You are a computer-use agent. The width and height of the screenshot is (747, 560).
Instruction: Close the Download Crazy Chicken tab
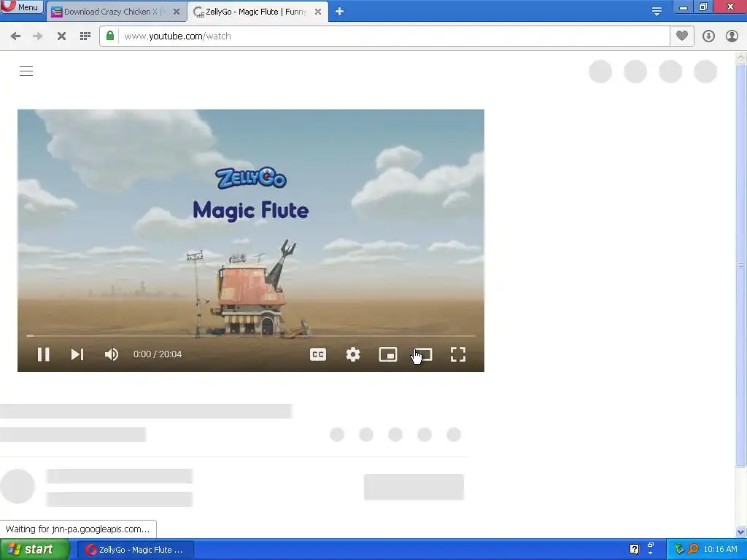(x=177, y=12)
